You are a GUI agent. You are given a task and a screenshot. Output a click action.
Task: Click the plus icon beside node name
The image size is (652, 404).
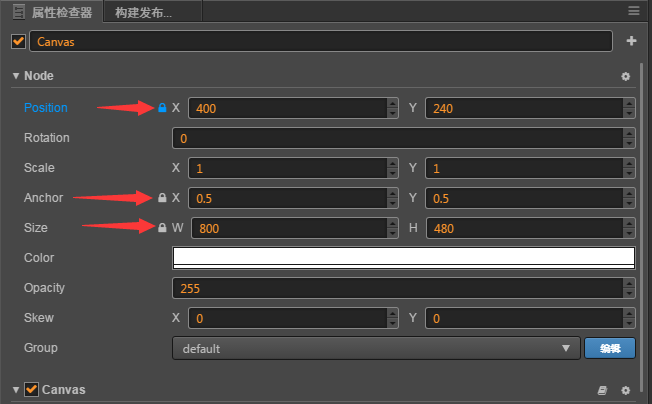coord(631,41)
